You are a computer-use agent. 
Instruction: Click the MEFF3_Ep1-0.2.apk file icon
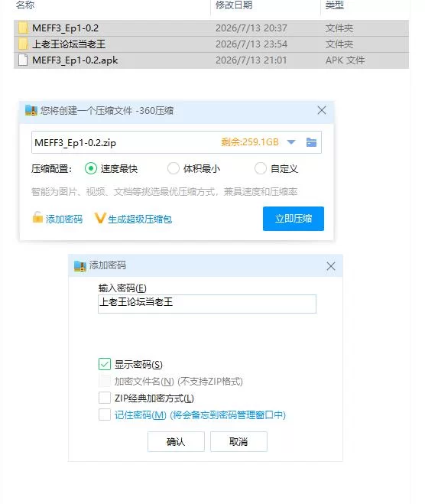pos(23,60)
